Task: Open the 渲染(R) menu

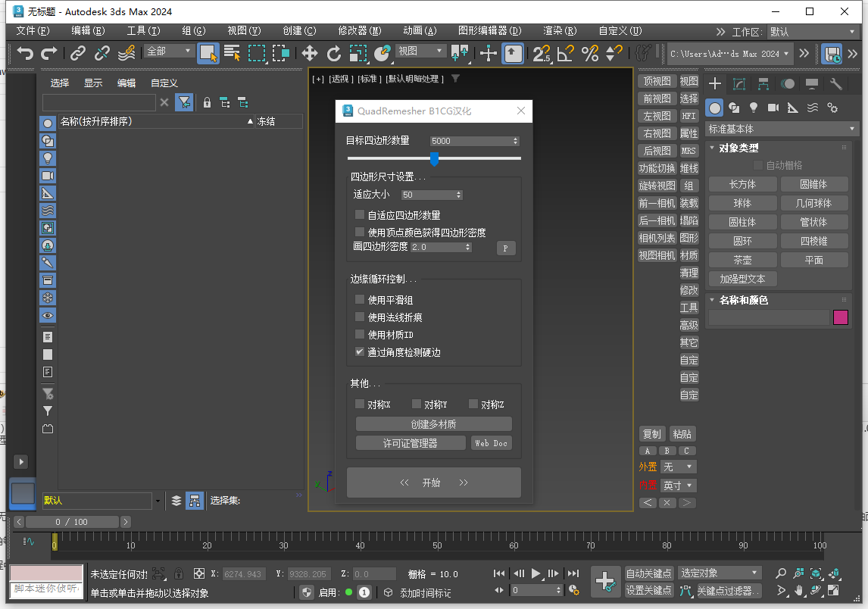Action: pyautogui.click(x=560, y=31)
